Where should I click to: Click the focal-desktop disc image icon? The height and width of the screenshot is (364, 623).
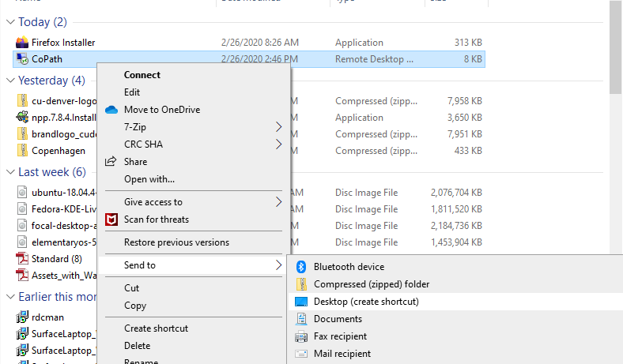tap(22, 226)
